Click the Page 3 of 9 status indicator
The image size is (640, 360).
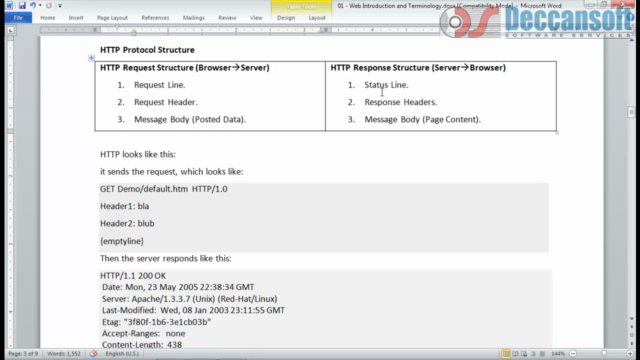[x=23, y=353]
